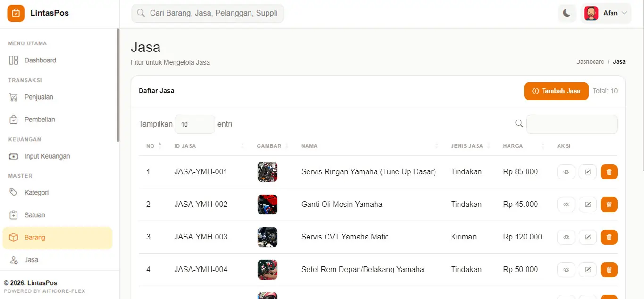
Task: Open Kategori tag icon in sidebar
Action: (14, 193)
